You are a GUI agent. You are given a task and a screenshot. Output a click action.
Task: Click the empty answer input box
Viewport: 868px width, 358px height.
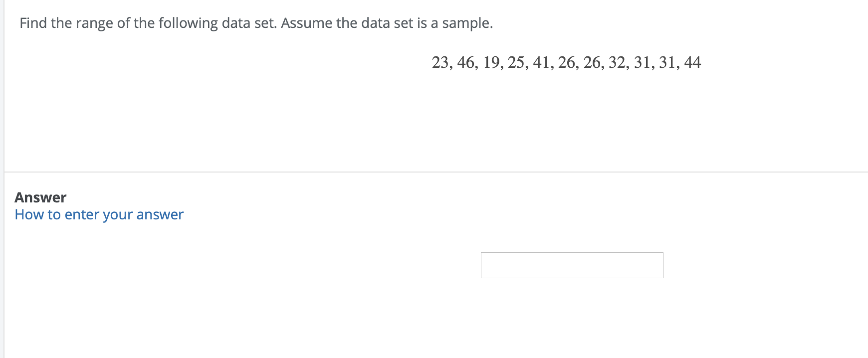[x=572, y=265]
